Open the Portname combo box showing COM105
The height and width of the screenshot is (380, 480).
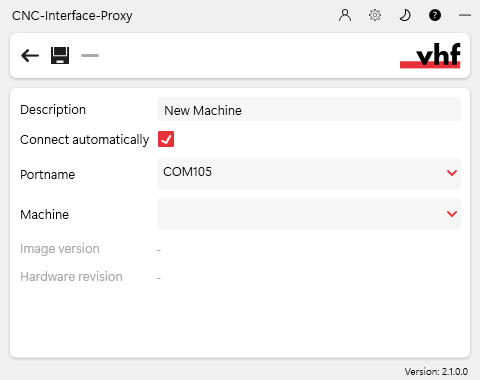pyautogui.click(x=309, y=174)
